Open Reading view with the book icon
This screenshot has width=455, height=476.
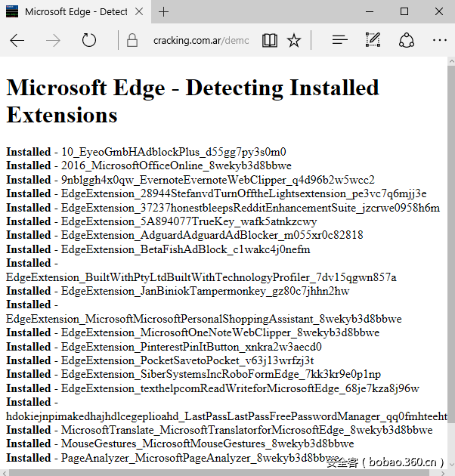(x=270, y=40)
